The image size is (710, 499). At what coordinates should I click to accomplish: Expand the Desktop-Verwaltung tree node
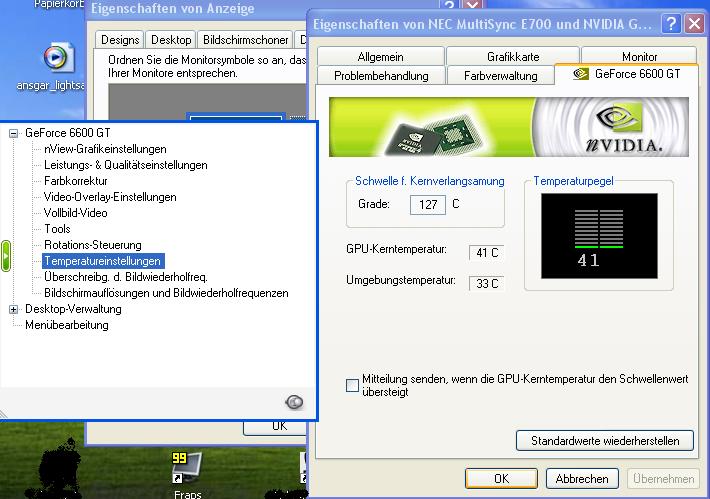(x=14, y=309)
